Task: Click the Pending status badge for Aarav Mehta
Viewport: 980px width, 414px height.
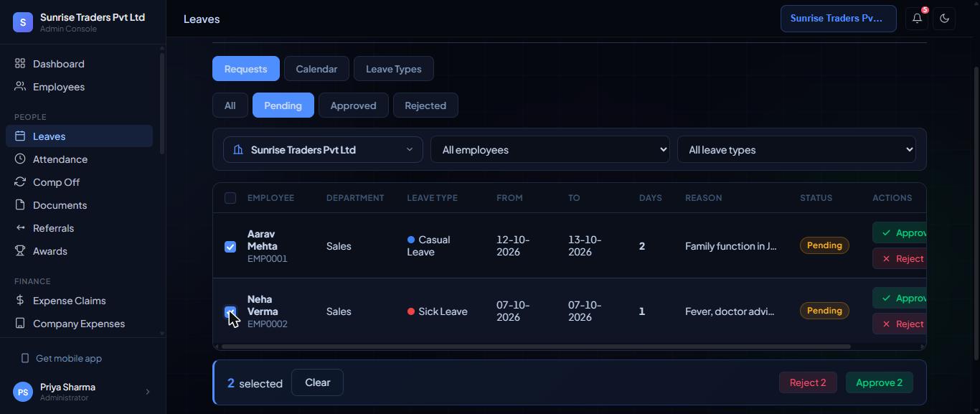Action: pyautogui.click(x=824, y=245)
